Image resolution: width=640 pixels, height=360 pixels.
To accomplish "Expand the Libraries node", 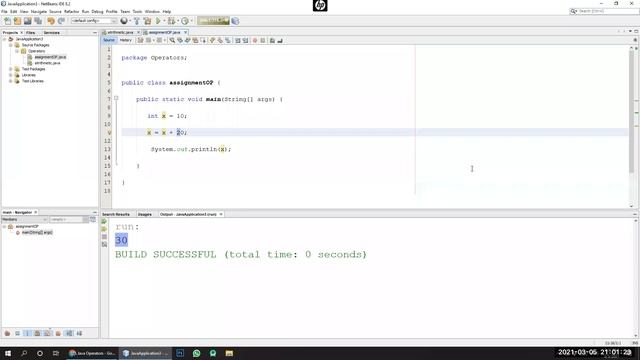I will pyautogui.click(x=11, y=75).
